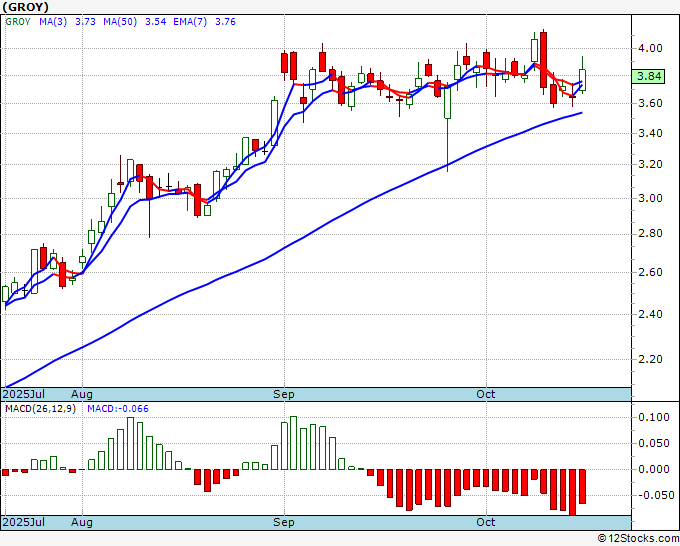Click Aug on price chart time axis
The width and height of the screenshot is (680, 546).
pos(82,394)
